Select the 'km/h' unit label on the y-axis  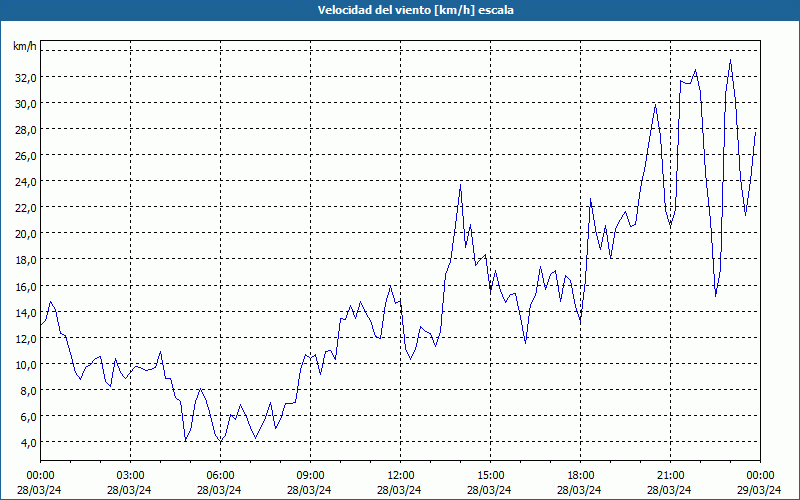[24, 46]
